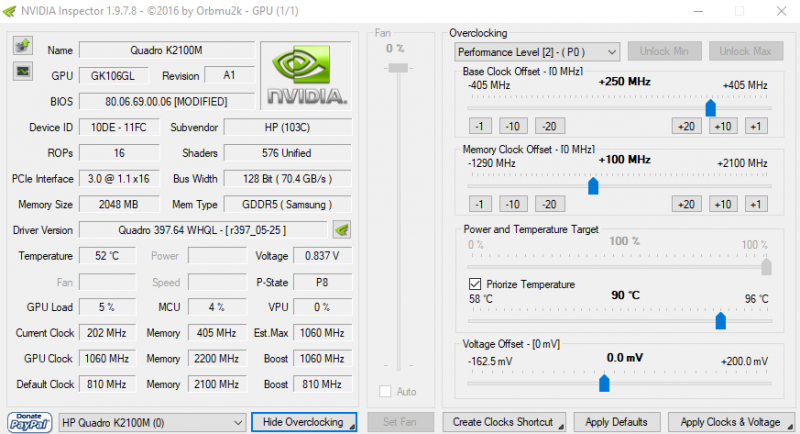Open driver profile settings icon beside Driver Version
The image size is (800, 434).
(x=342, y=230)
